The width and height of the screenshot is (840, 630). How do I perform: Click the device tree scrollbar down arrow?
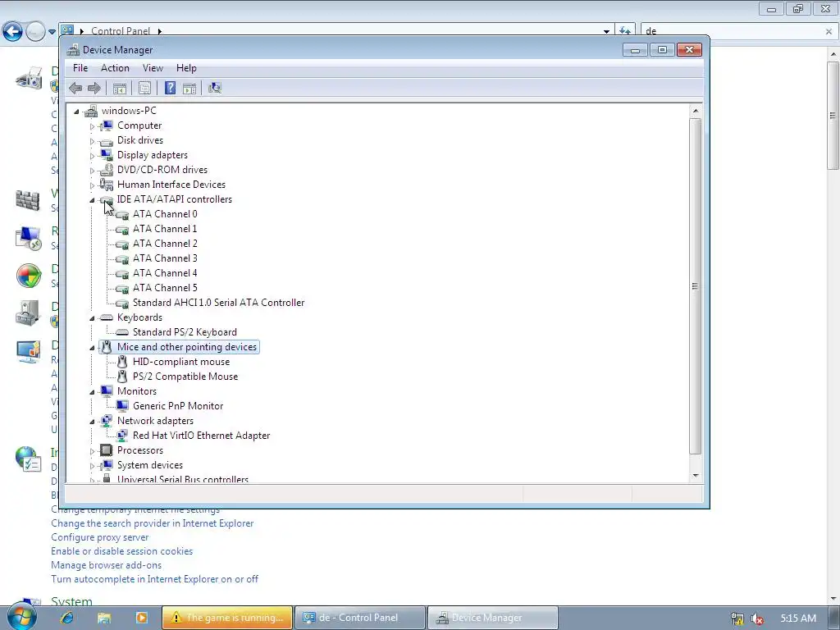(x=696, y=475)
